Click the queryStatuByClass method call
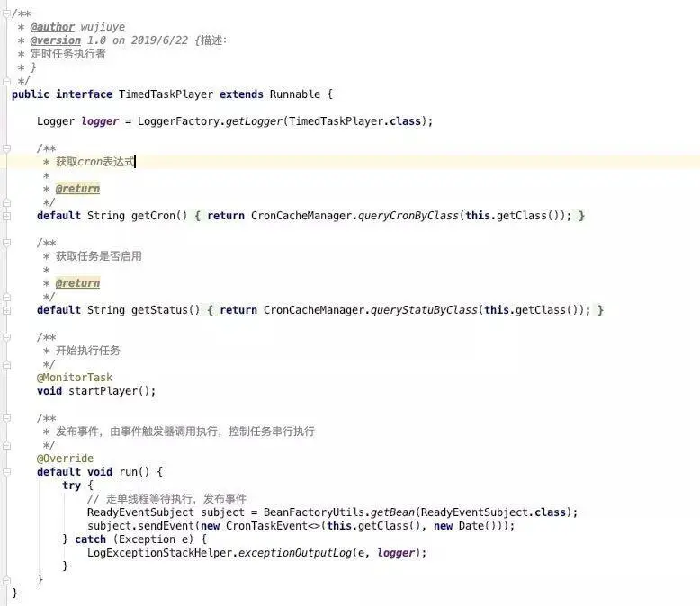The width and height of the screenshot is (700, 606). [x=424, y=310]
